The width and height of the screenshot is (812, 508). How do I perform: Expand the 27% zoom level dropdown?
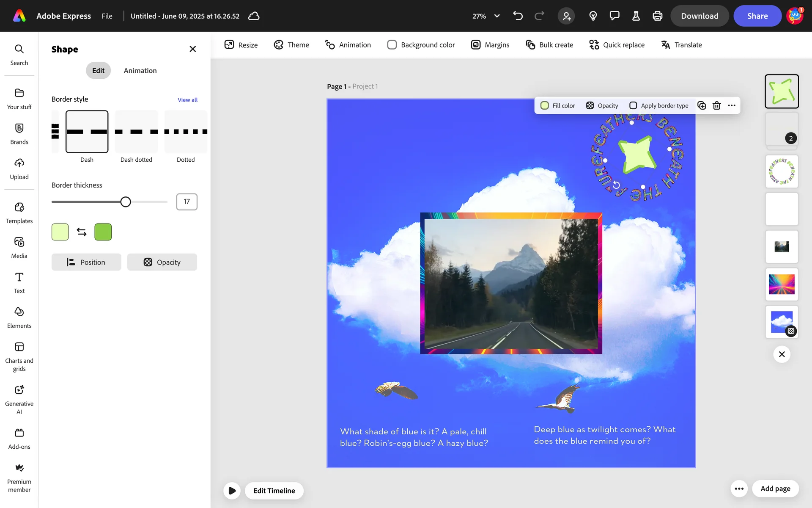(x=497, y=16)
